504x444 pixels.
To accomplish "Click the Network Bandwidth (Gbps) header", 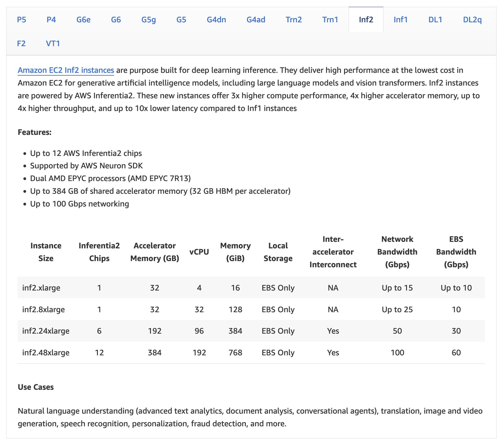I will coord(397,252).
